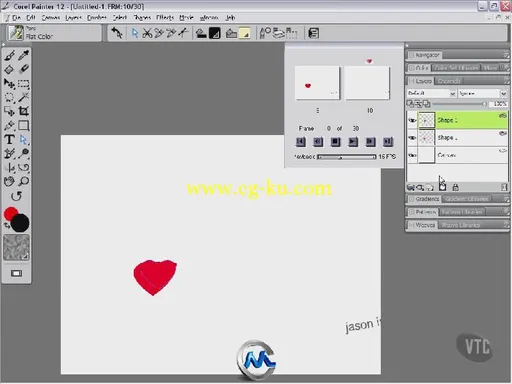Toggle visibility eye of second Shape layer
This screenshot has width=512, height=384.
click(412, 138)
